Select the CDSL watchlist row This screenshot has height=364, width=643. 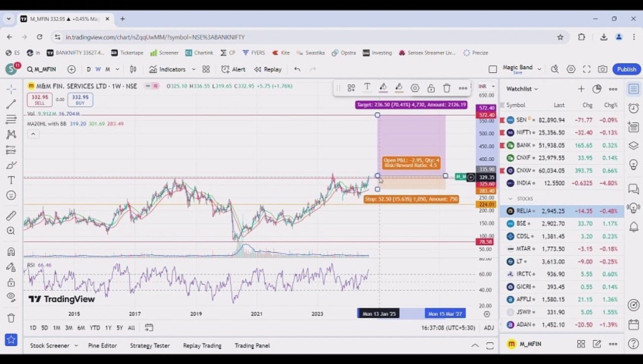(x=562, y=236)
